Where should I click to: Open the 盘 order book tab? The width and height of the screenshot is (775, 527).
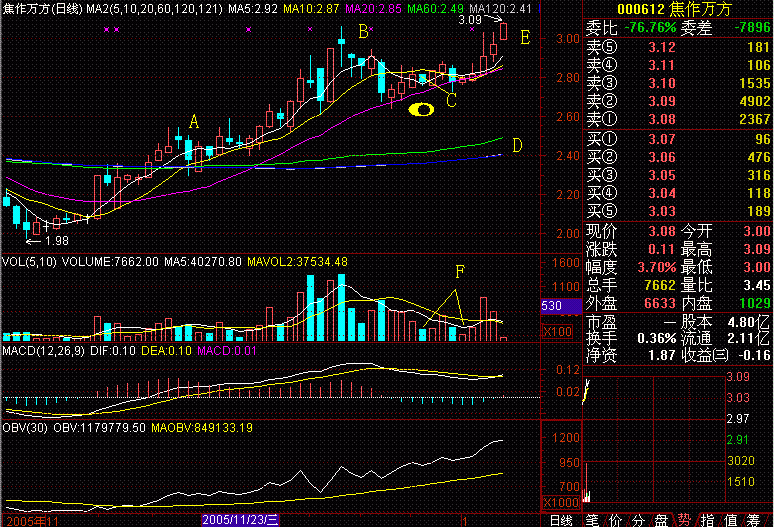tap(661, 519)
